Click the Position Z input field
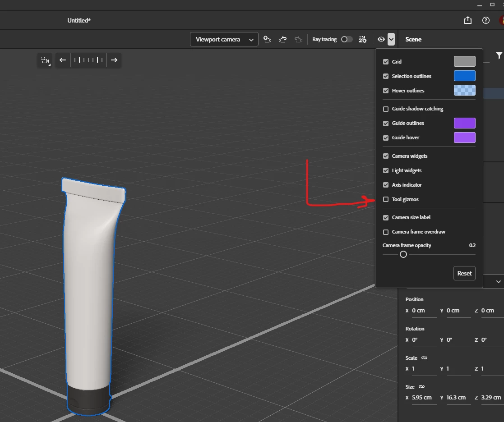 (492, 311)
